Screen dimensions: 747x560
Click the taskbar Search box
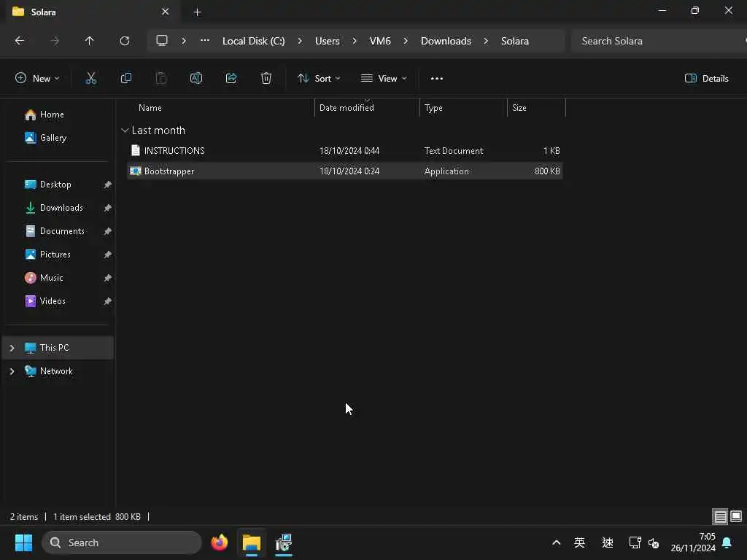point(122,542)
